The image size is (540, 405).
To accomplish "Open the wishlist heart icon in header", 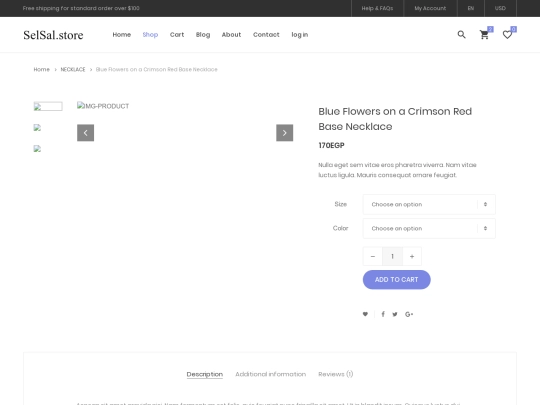I will (507, 34).
